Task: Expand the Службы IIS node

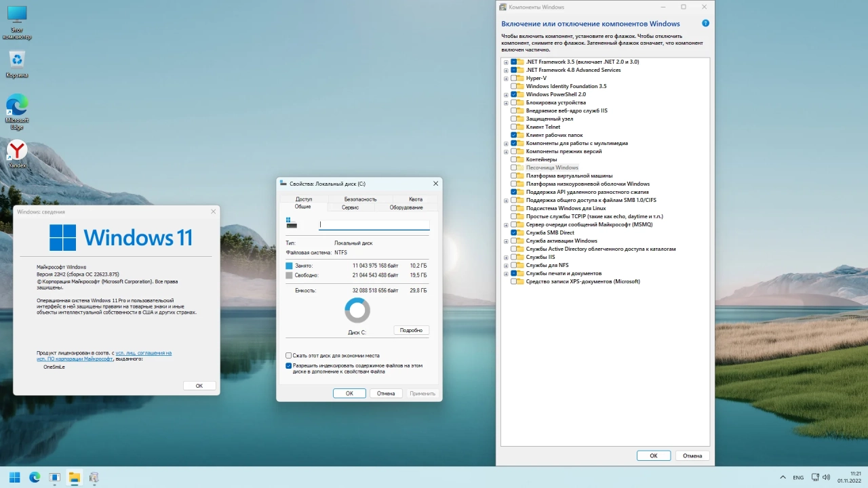Action: (x=506, y=257)
